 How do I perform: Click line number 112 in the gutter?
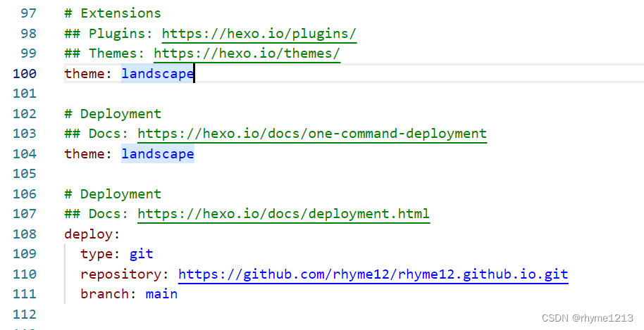point(25,315)
